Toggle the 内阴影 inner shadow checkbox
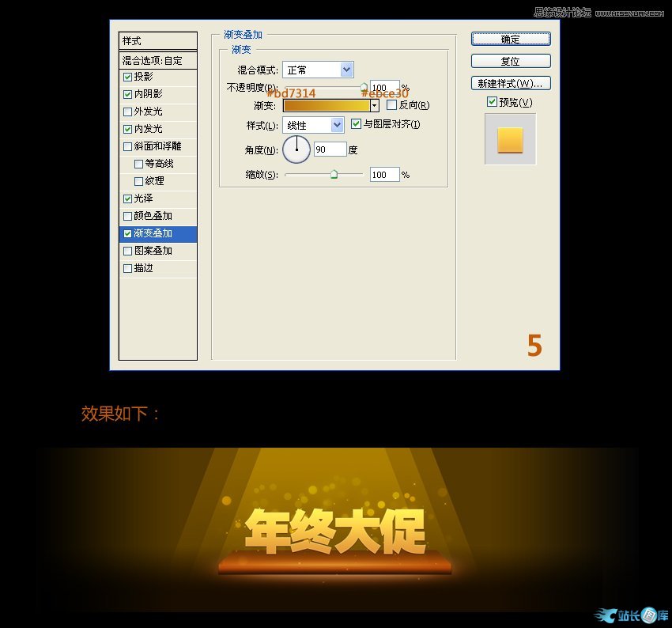Viewport: 672px width, 628px height. pos(128,94)
